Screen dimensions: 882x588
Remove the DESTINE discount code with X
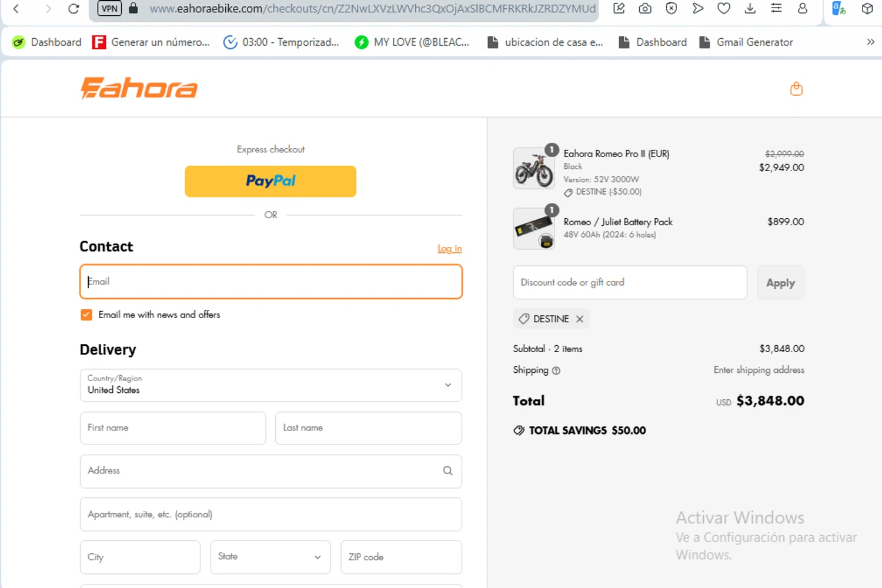coord(580,319)
